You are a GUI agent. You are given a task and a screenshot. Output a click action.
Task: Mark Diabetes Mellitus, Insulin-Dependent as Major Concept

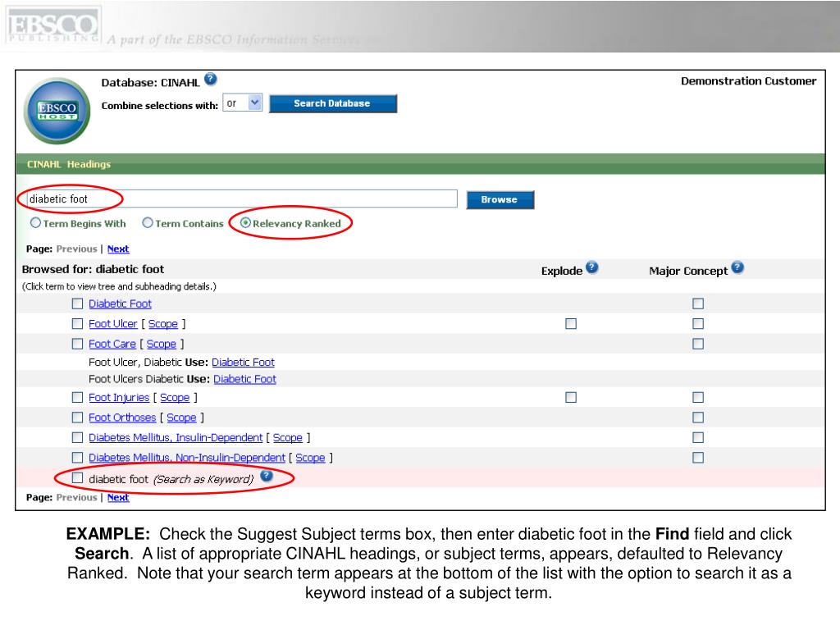pyautogui.click(x=698, y=438)
